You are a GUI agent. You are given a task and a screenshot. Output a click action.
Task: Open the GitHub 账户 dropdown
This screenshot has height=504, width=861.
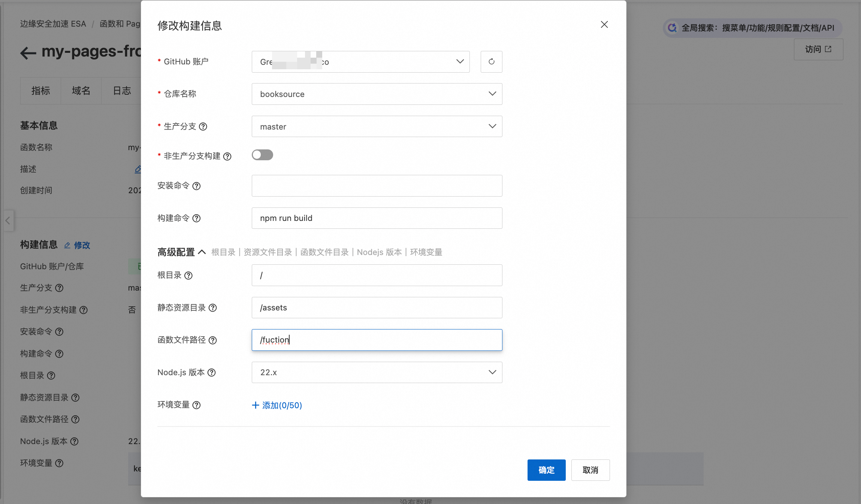(x=360, y=62)
